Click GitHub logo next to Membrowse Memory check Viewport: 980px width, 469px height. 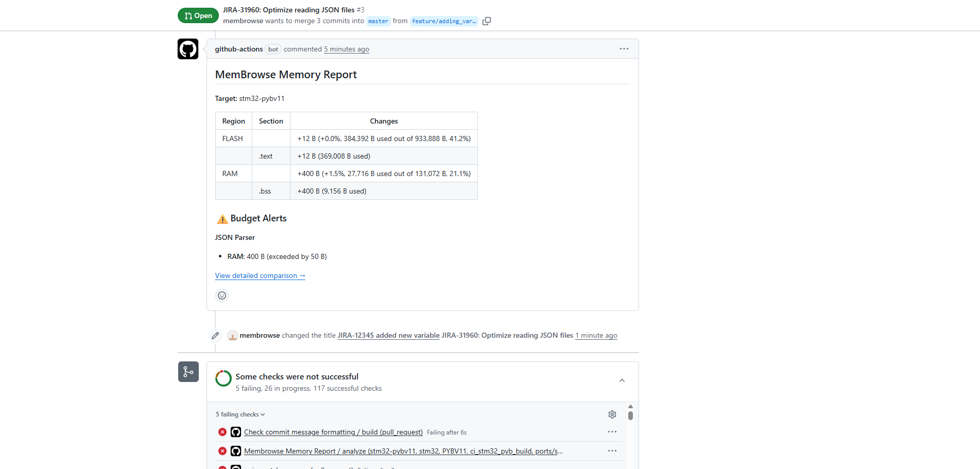tap(236, 451)
